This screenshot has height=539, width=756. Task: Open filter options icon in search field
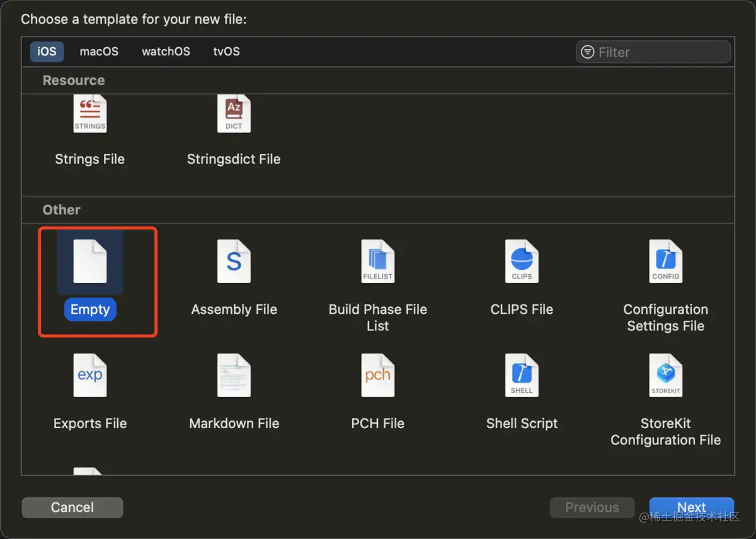[588, 52]
